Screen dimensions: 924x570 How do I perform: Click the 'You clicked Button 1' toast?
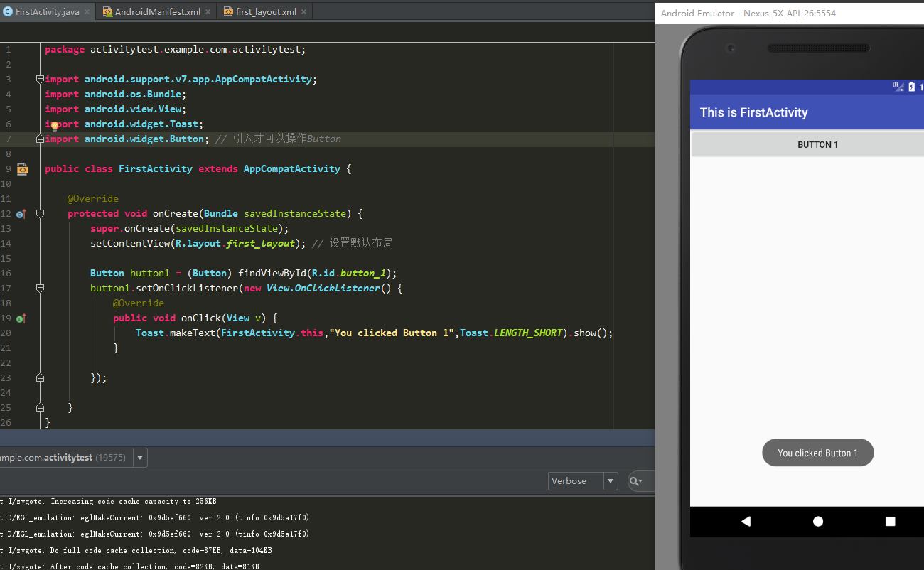[817, 453]
